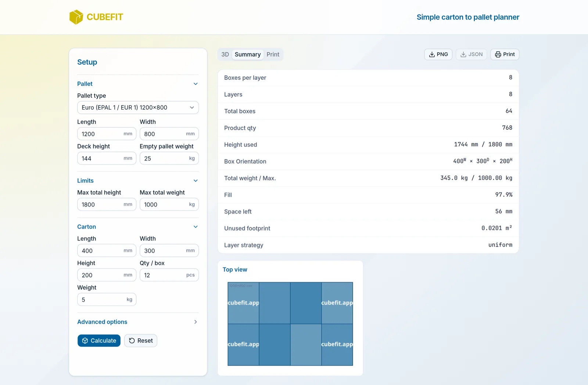This screenshot has width=588, height=385.
Task: Click the carton Height field showing 200
Action: [107, 275]
